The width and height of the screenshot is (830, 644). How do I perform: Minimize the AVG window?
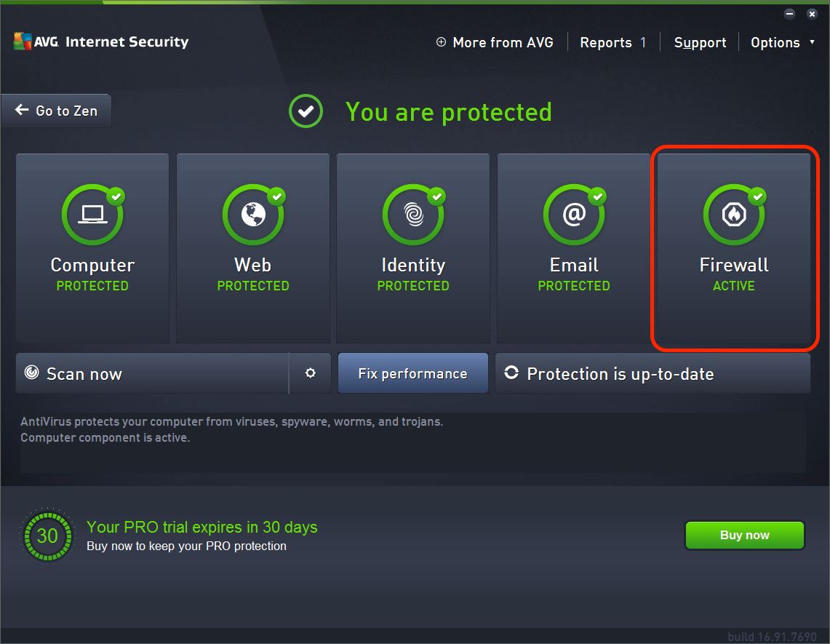tap(789, 14)
